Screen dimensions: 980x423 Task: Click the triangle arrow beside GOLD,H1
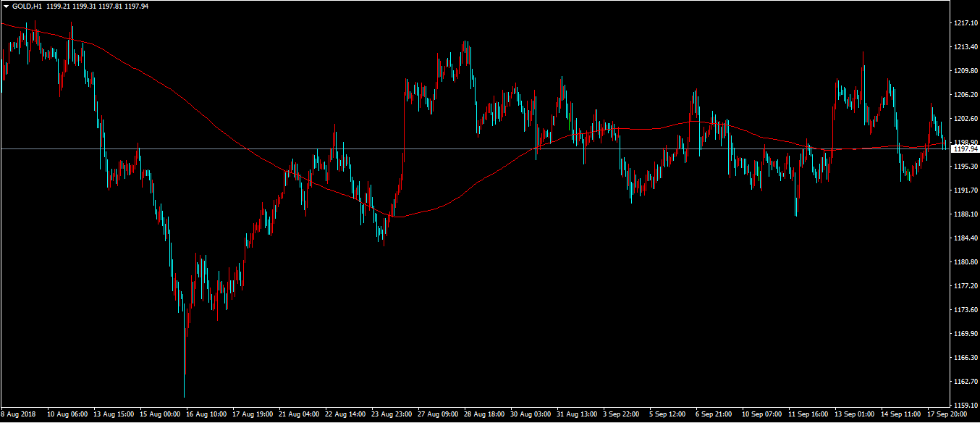coord(6,6)
